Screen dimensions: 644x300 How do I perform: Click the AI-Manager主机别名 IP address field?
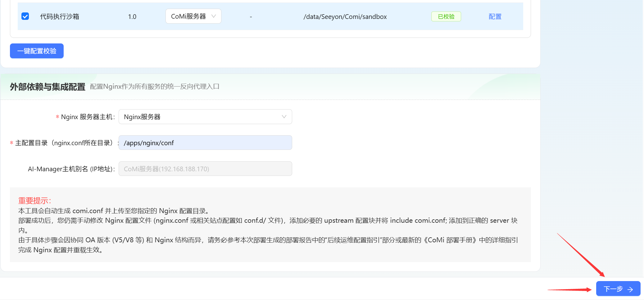[205, 169]
